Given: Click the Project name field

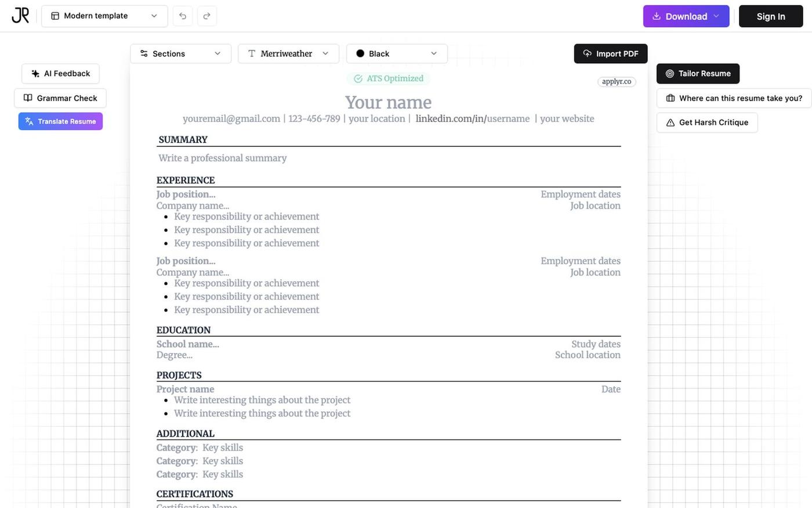Looking at the screenshot, I should tap(186, 389).
